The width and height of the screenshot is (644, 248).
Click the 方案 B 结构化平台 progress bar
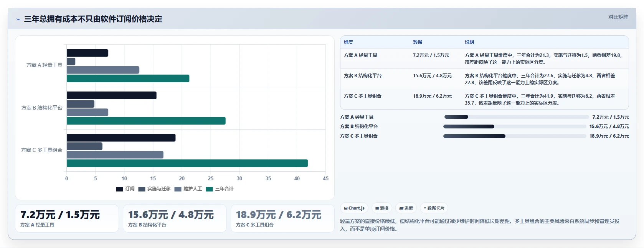(515, 126)
